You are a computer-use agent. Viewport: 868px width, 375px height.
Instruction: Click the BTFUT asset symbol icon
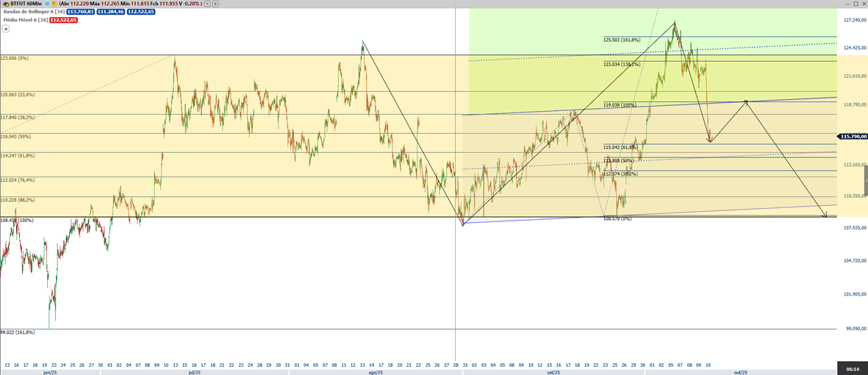pyautogui.click(x=5, y=4)
